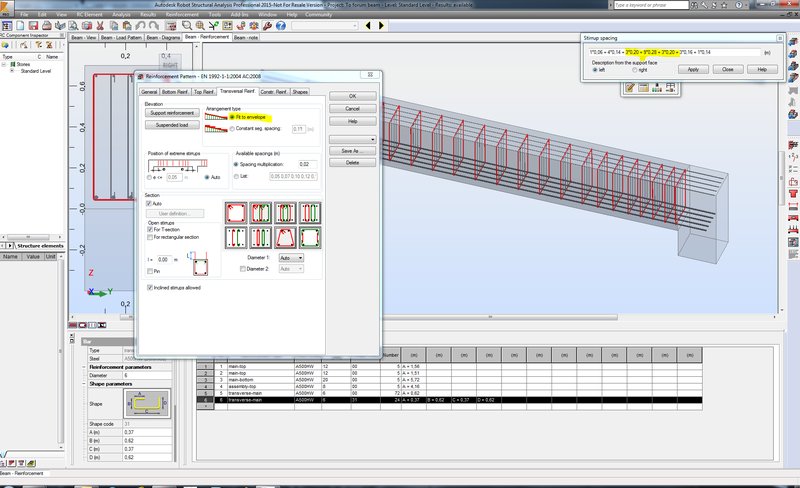
Task: Click the Cut scissors icon
Action: point(100,26)
